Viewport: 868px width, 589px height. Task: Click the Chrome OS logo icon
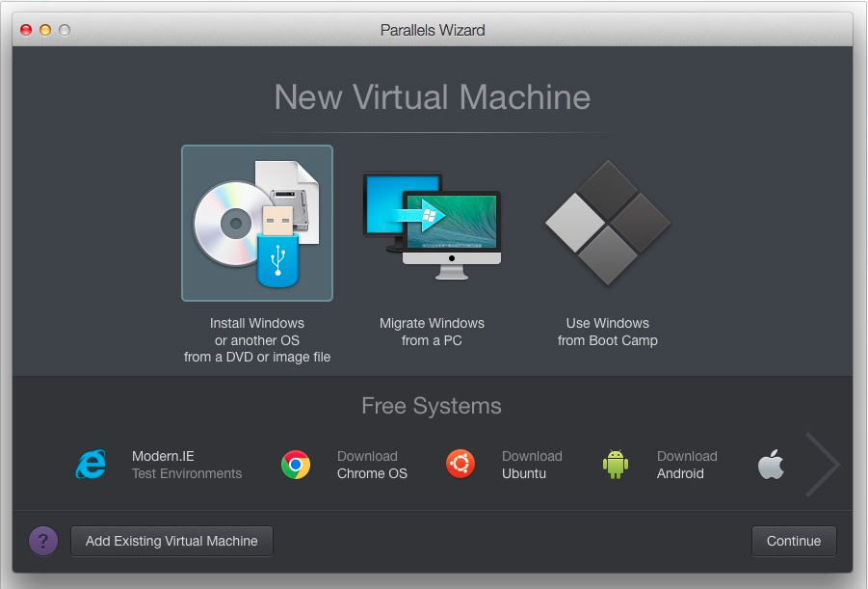(296, 465)
